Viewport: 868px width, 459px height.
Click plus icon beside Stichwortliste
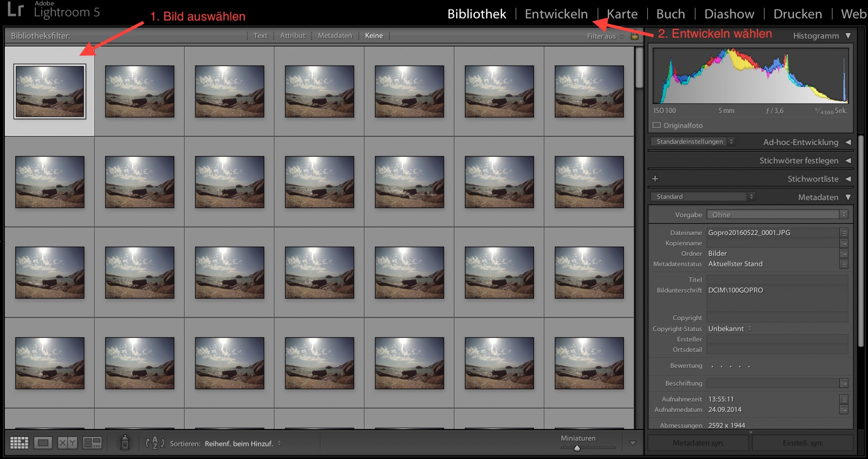[x=655, y=179]
